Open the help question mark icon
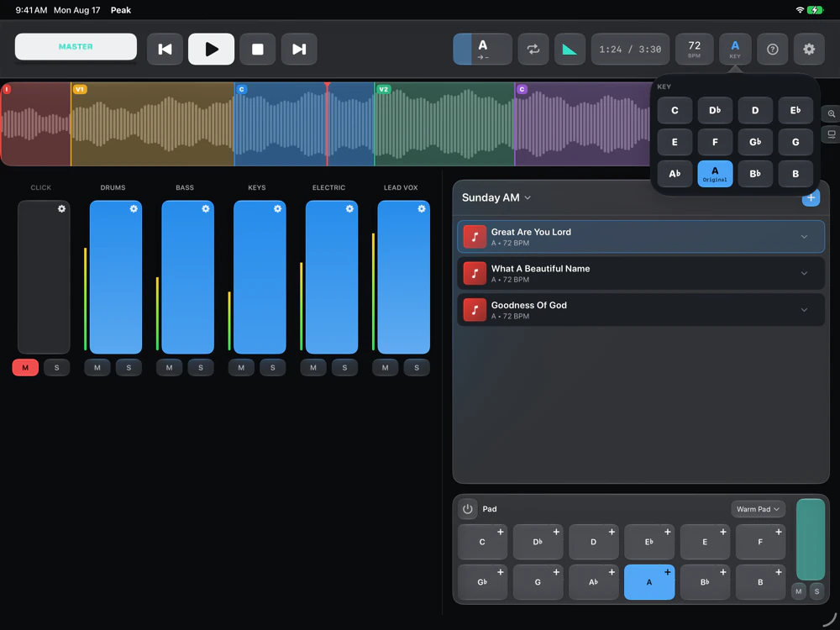This screenshot has height=630, width=840. 773,50
